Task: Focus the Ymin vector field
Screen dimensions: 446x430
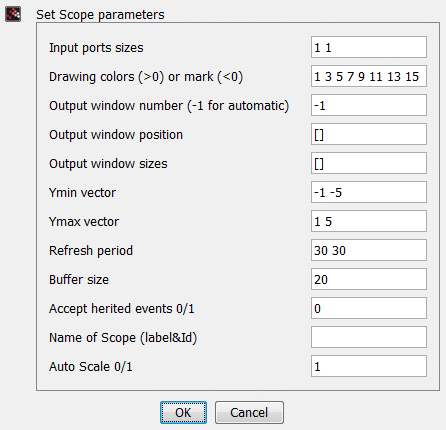Action: click(369, 192)
